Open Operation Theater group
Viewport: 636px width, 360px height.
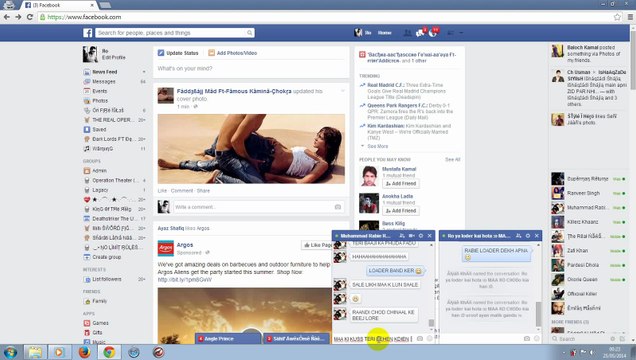(115, 180)
